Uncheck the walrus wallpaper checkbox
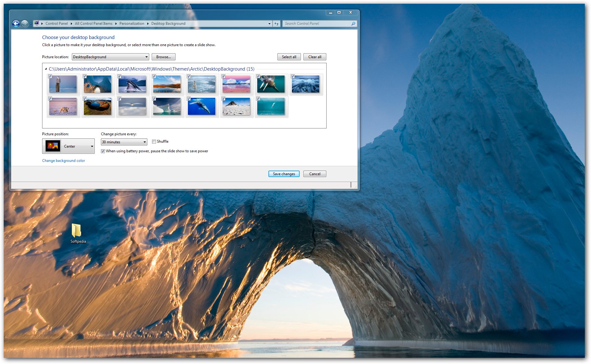 [x=258, y=76]
